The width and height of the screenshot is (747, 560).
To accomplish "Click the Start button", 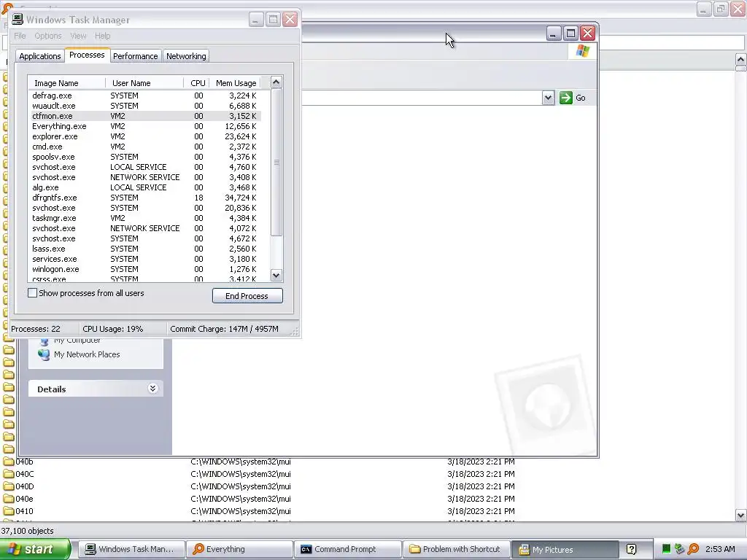I will click(x=35, y=549).
